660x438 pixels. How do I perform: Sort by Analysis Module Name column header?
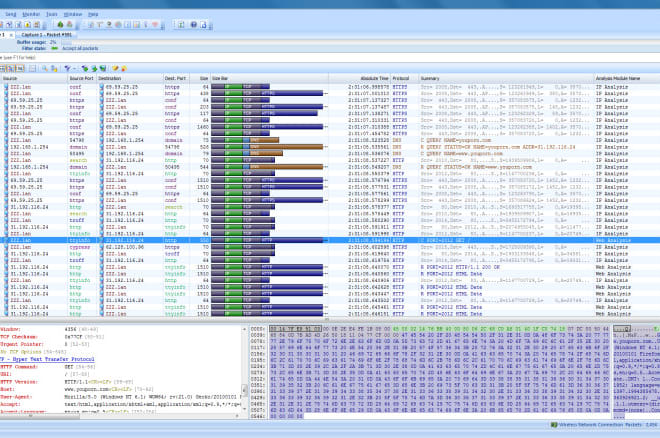[x=626, y=78]
